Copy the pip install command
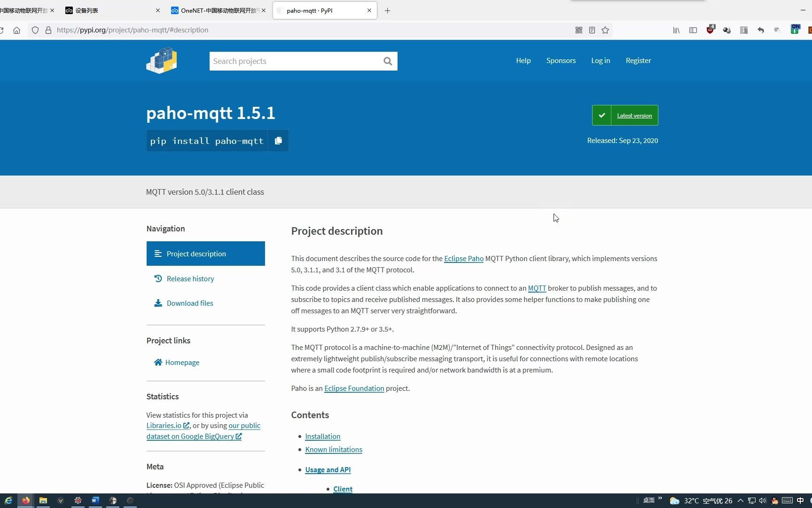Image resolution: width=812 pixels, height=508 pixels. coord(278,141)
